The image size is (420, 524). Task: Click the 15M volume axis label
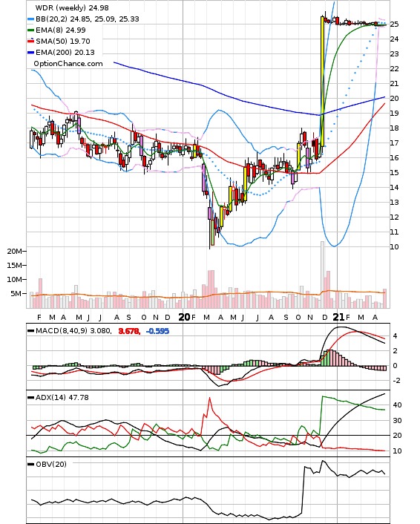tap(14, 266)
